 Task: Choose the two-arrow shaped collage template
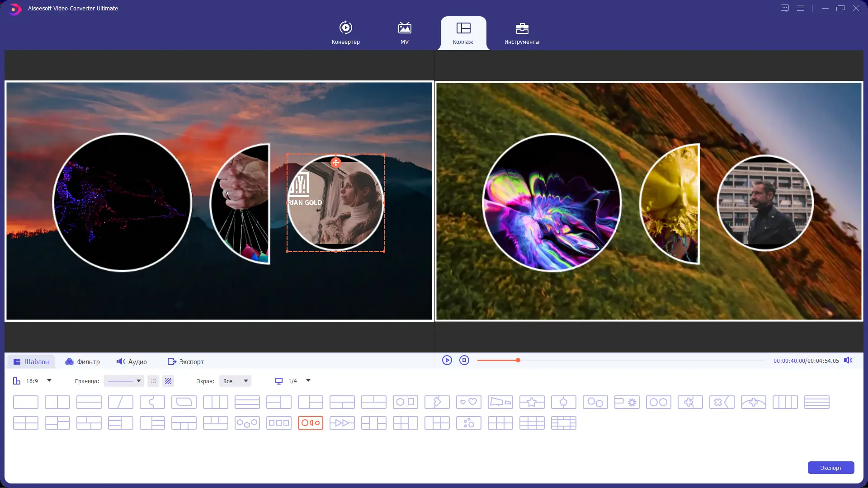(342, 423)
